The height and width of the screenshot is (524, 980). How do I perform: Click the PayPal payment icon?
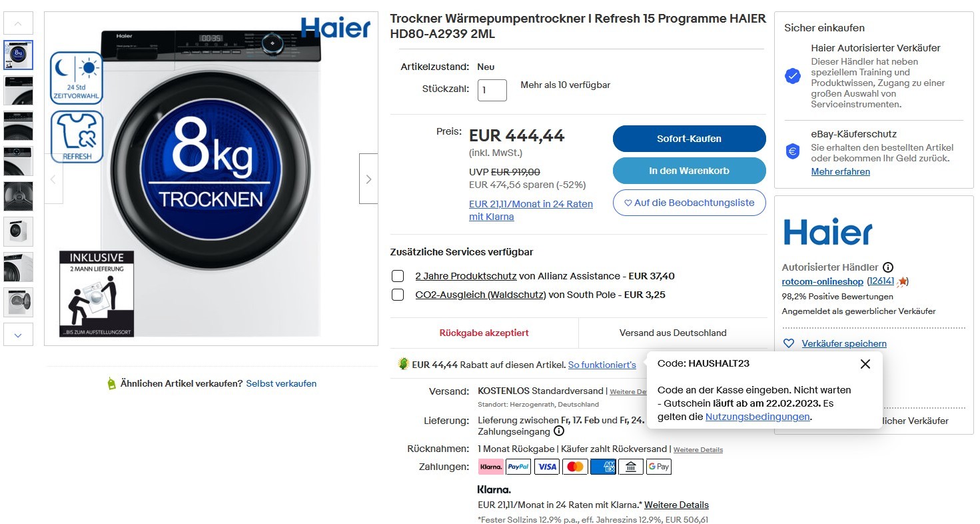pyautogui.click(x=518, y=467)
